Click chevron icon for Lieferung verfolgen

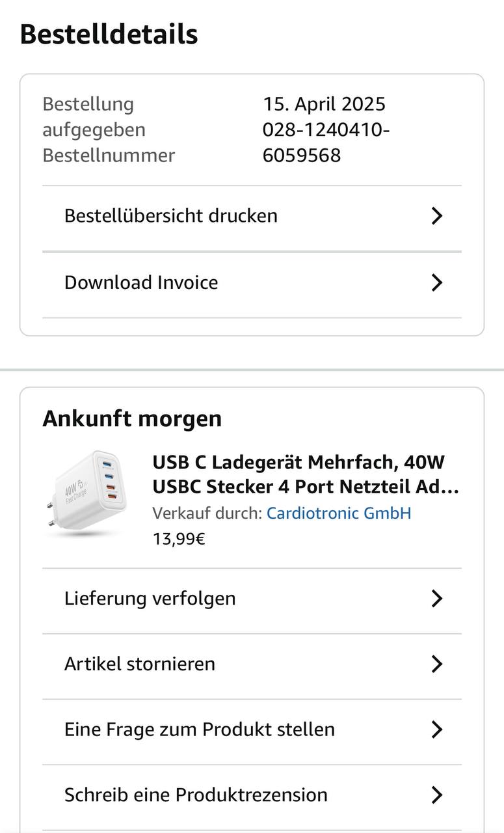point(437,599)
